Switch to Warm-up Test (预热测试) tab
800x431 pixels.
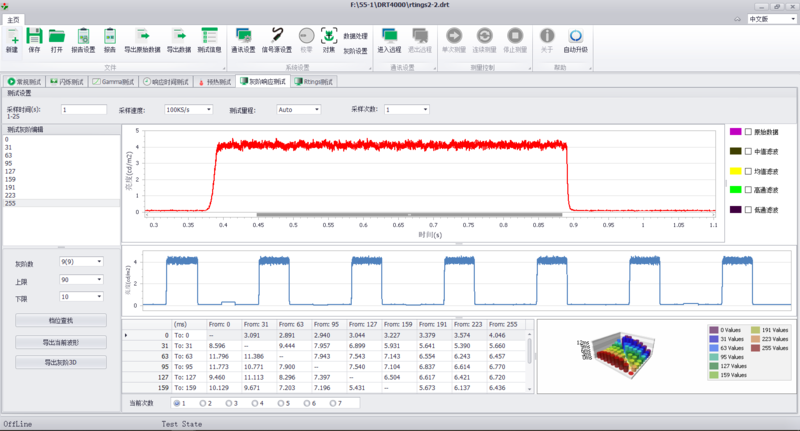214,82
